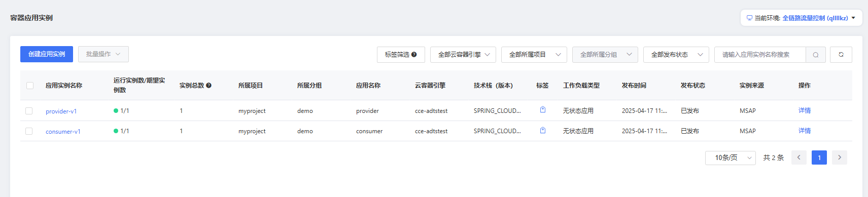Click 已发布 status in consumer-v1 row
868x197 pixels.
coord(690,131)
